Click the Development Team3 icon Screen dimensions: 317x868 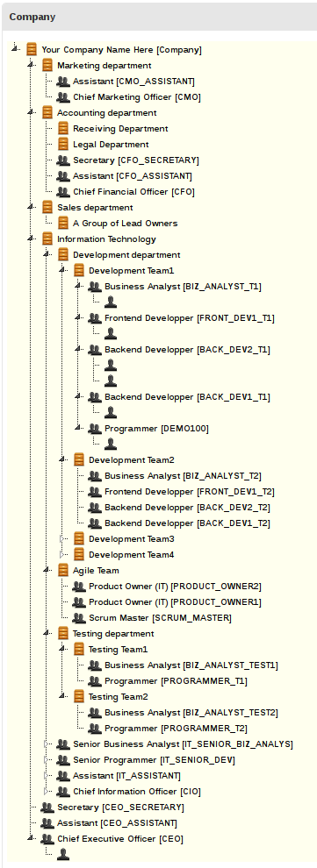[x=79, y=538]
